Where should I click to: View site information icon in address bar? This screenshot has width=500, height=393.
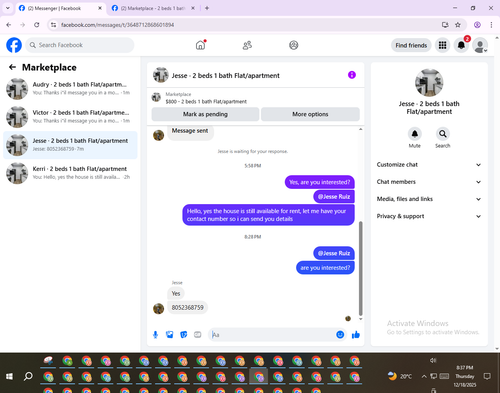[x=53, y=25]
